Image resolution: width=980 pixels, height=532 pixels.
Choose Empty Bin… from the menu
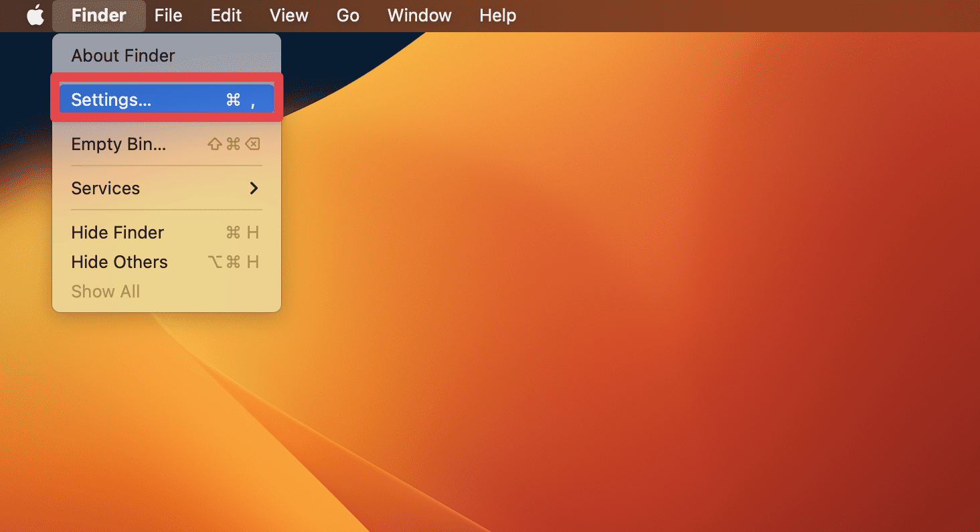click(167, 144)
